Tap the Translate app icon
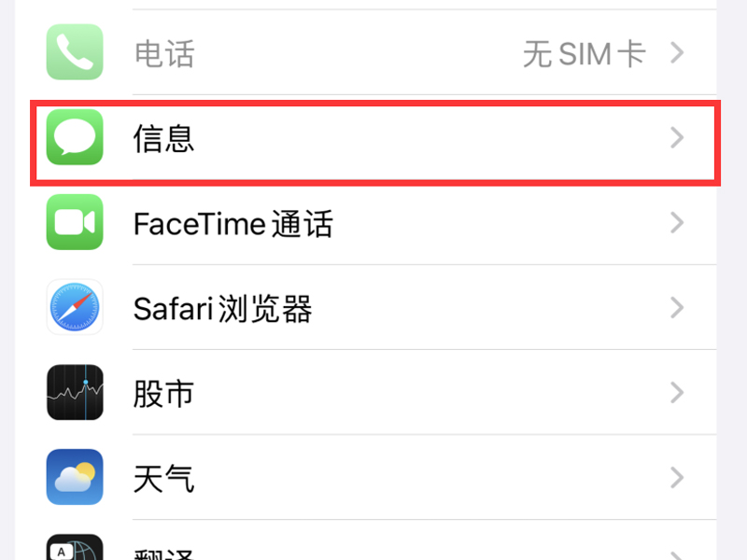 click(75, 549)
